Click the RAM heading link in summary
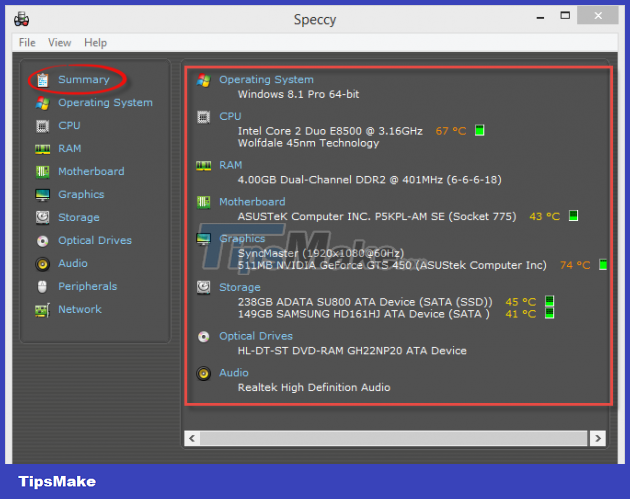This screenshot has height=499, width=630. tap(231, 165)
